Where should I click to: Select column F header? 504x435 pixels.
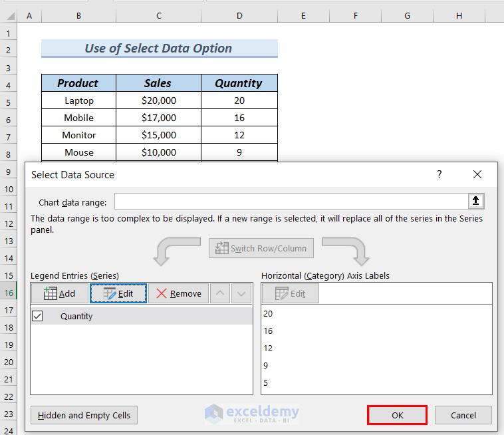click(x=356, y=15)
